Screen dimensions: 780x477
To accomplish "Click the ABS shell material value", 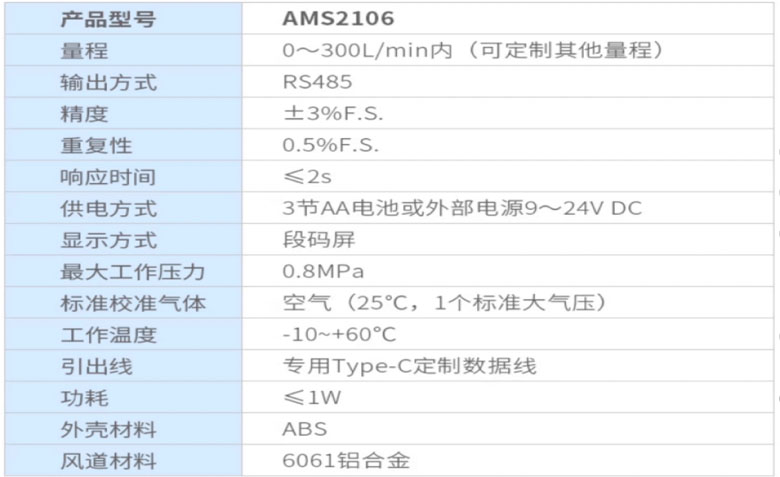I will [x=304, y=429].
